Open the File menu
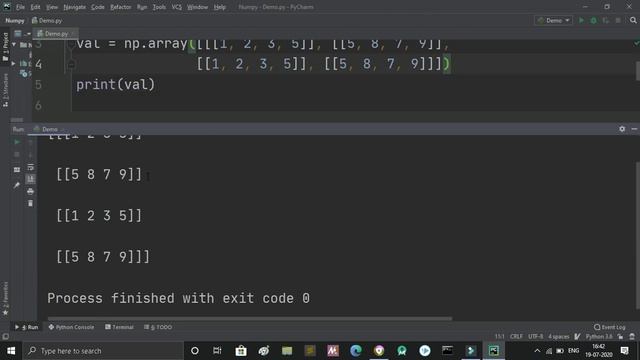640x360 pixels. tap(20, 7)
